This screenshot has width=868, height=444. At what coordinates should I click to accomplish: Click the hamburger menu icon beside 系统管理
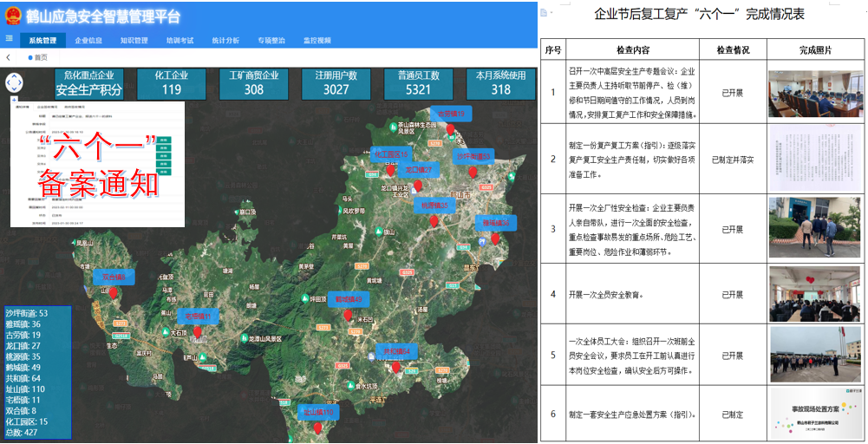click(9, 39)
